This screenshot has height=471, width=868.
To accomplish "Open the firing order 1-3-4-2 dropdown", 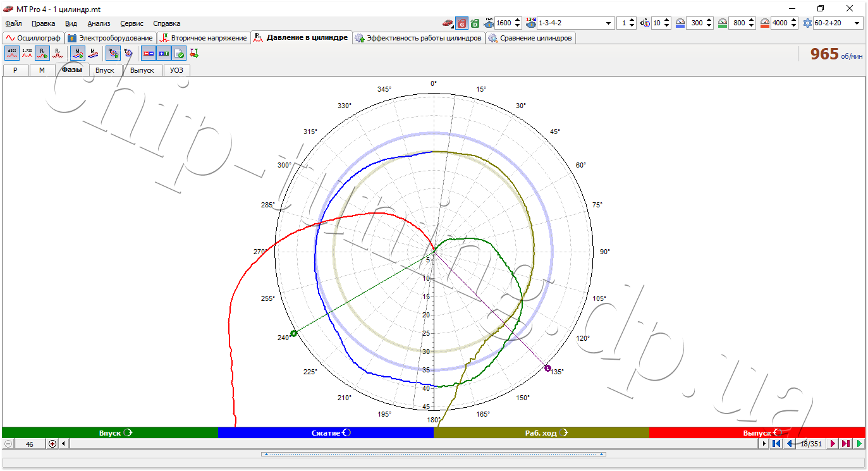I will [x=575, y=23].
